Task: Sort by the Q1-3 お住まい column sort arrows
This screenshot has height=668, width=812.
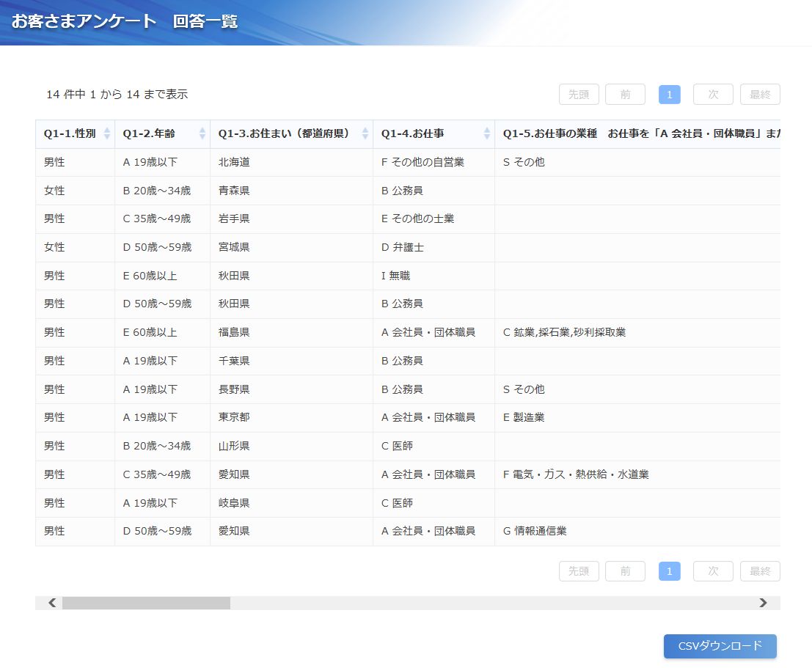Action: coord(365,133)
